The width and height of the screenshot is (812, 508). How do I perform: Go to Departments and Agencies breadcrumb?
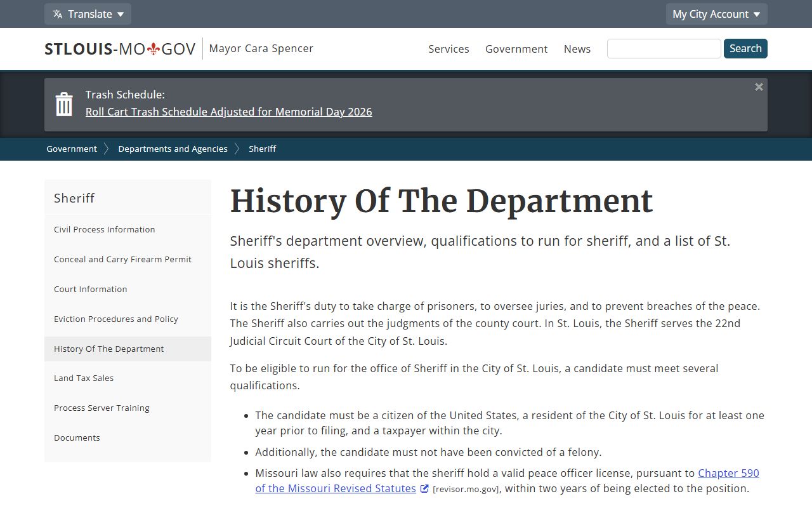pyautogui.click(x=173, y=149)
